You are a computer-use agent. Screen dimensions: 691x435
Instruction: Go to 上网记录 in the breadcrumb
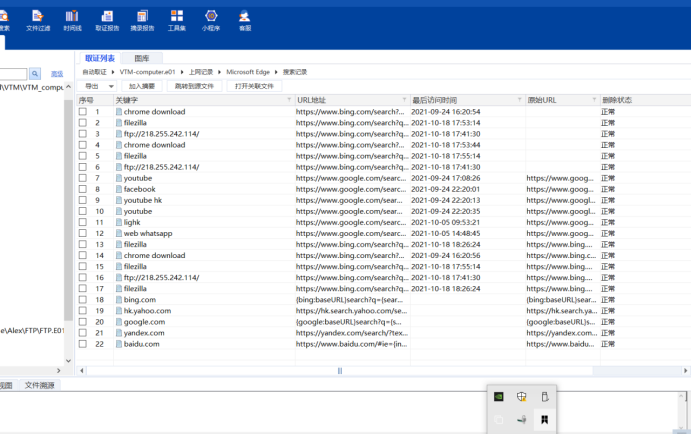tap(201, 72)
